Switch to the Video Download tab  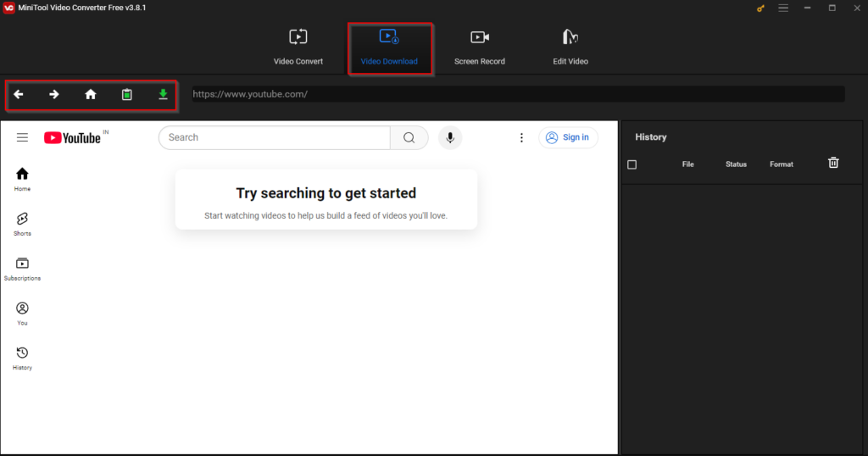click(389, 47)
